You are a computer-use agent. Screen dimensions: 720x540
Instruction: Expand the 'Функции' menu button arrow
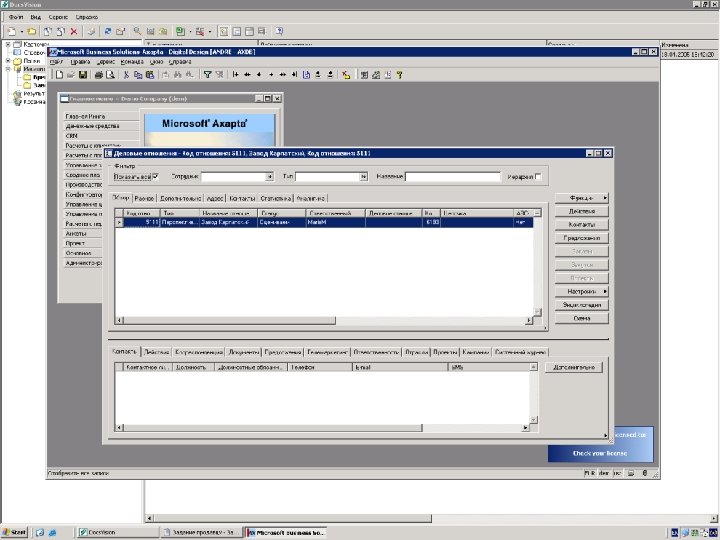coord(605,198)
